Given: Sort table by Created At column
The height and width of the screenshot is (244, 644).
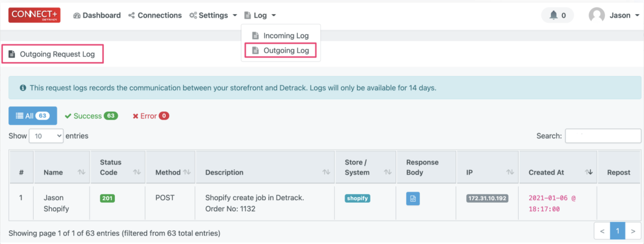Looking at the screenshot, I should pyautogui.click(x=558, y=167).
